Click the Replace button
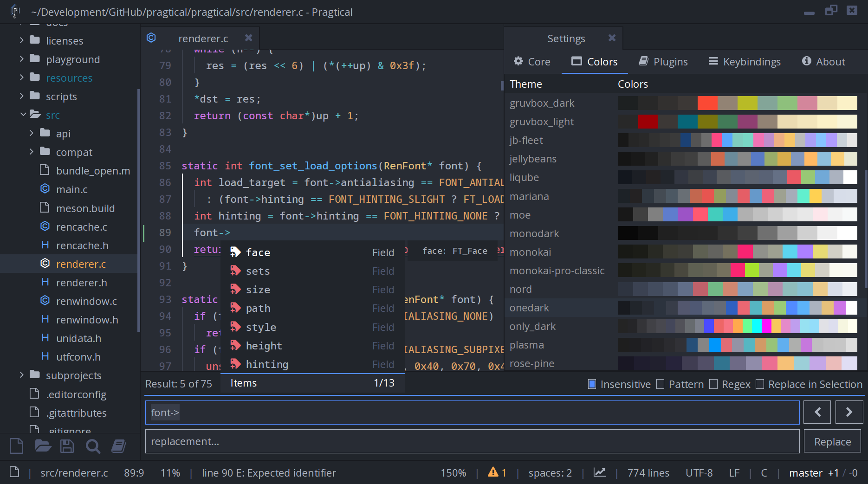The image size is (868, 484). (x=832, y=441)
